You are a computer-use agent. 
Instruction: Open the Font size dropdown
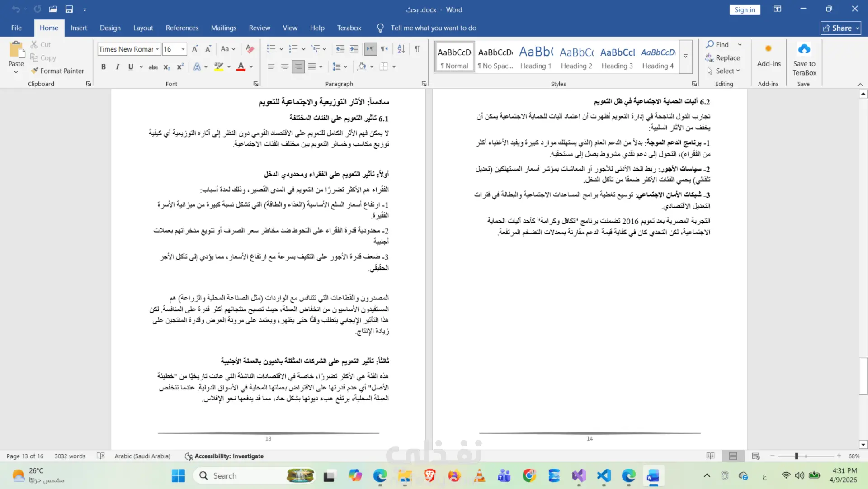183,49
